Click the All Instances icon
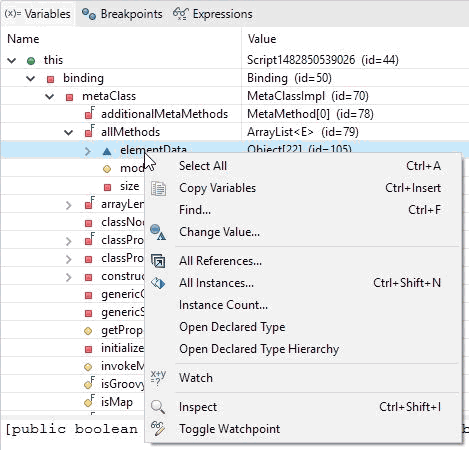This screenshot has height=450, width=469. pos(158,283)
